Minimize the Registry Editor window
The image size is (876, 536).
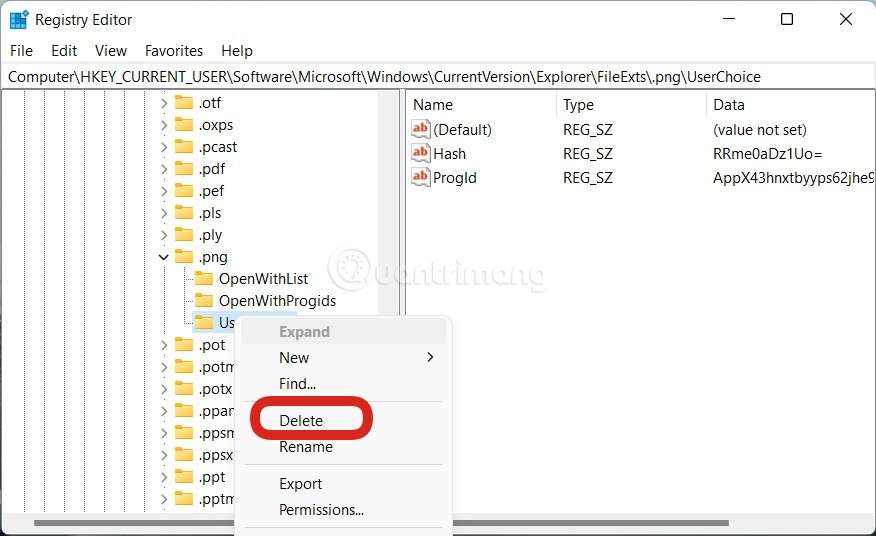(x=729, y=19)
